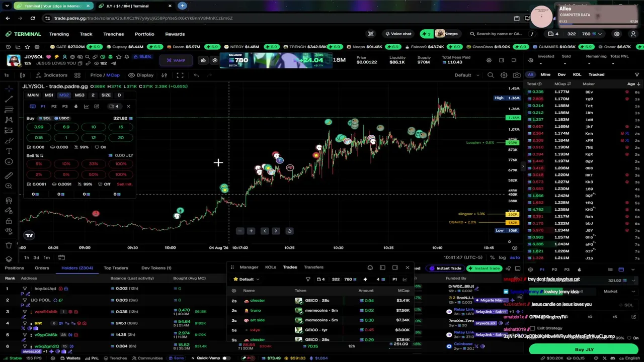Open the go-to-date calendar icon

[x=61, y=258]
